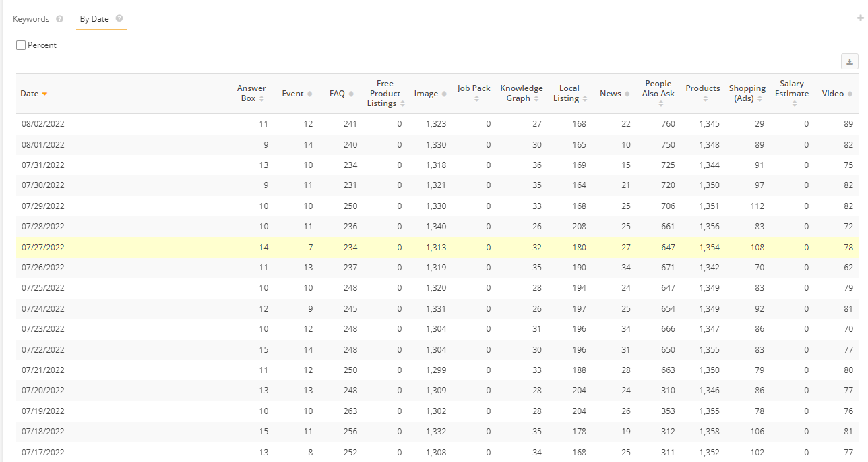The height and width of the screenshot is (462, 868).
Task: Sort by Shopping (Ads) column
Action: [747, 93]
